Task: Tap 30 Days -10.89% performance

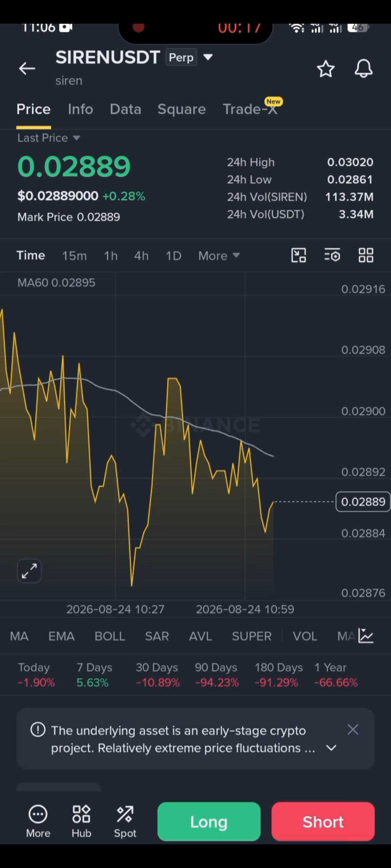Action: coord(157,675)
